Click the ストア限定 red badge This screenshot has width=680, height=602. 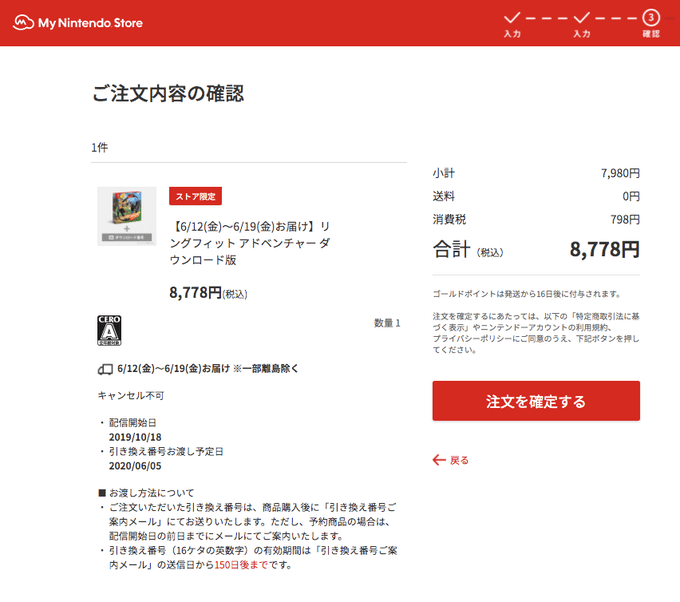click(195, 196)
